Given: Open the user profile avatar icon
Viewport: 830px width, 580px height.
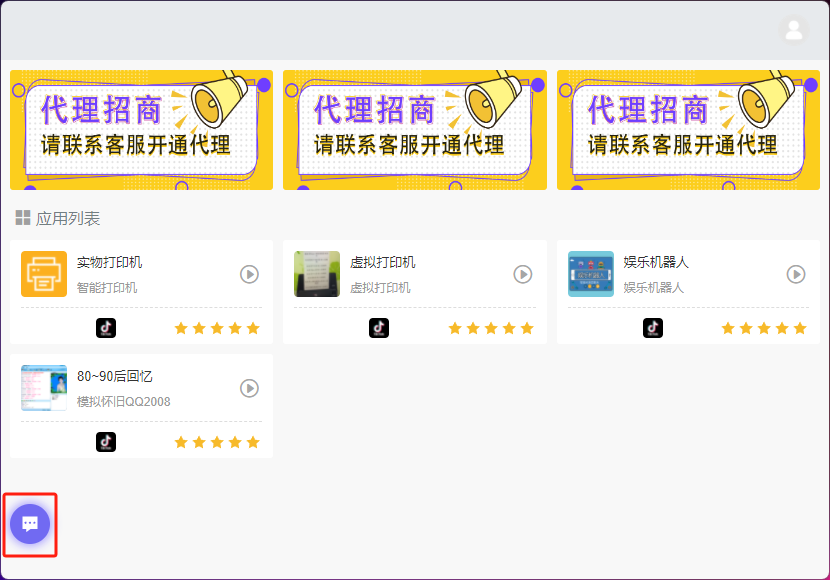Looking at the screenshot, I should 793,30.
